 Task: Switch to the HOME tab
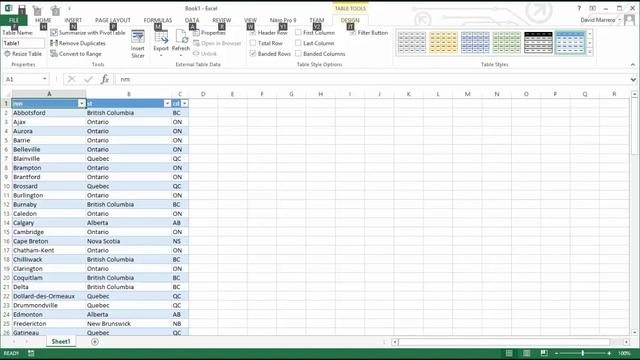tap(43, 20)
